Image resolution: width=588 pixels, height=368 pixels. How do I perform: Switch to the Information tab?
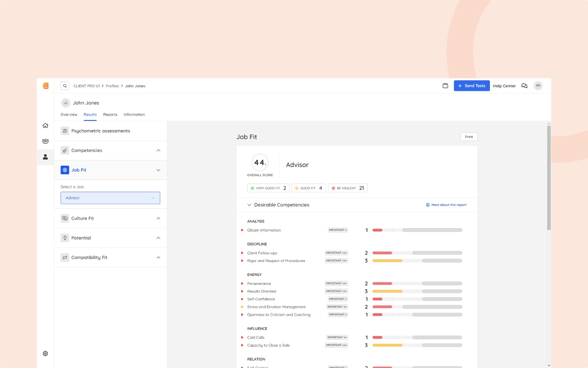pyautogui.click(x=134, y=114)
